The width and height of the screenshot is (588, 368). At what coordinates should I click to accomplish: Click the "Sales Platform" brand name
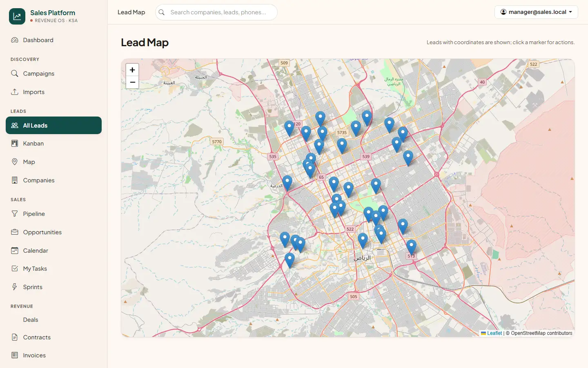click(x=53, y=13)
